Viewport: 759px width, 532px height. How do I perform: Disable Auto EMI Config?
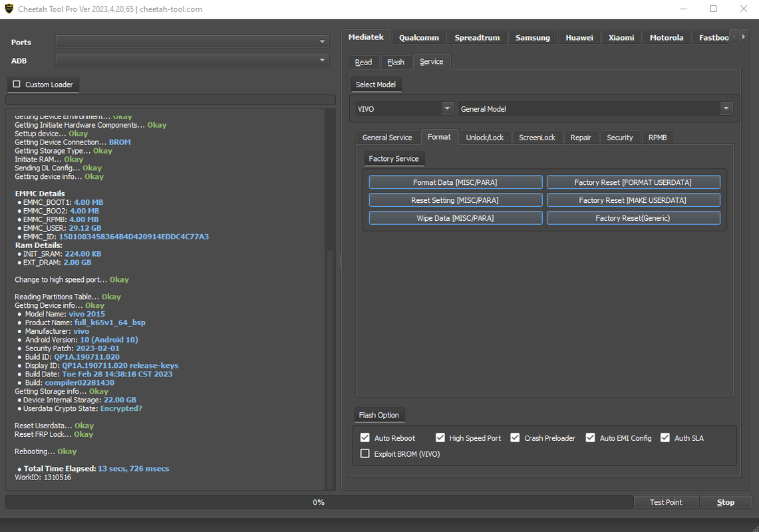pyautogui.click(x=591, y=438)
